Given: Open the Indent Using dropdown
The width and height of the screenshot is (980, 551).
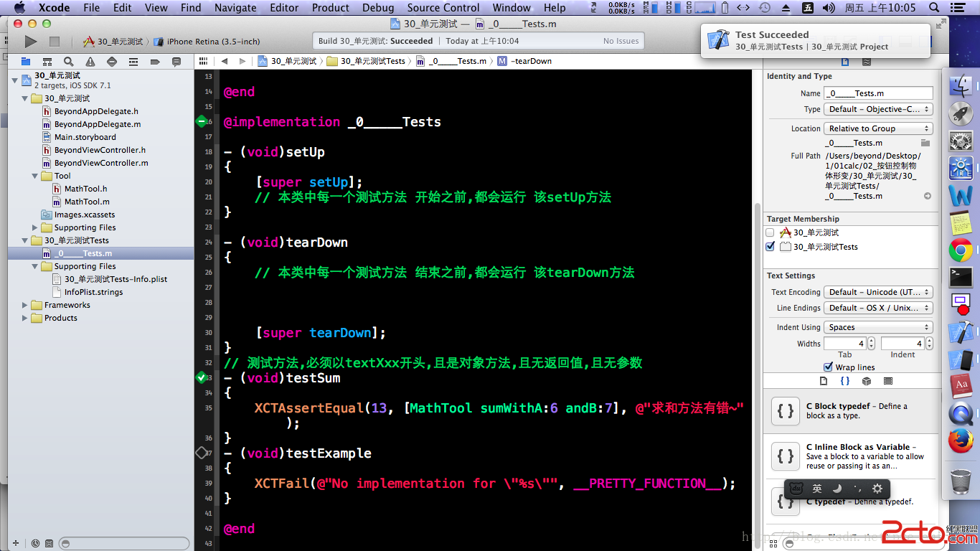Looking at the screenshot, I should point(879,327).
